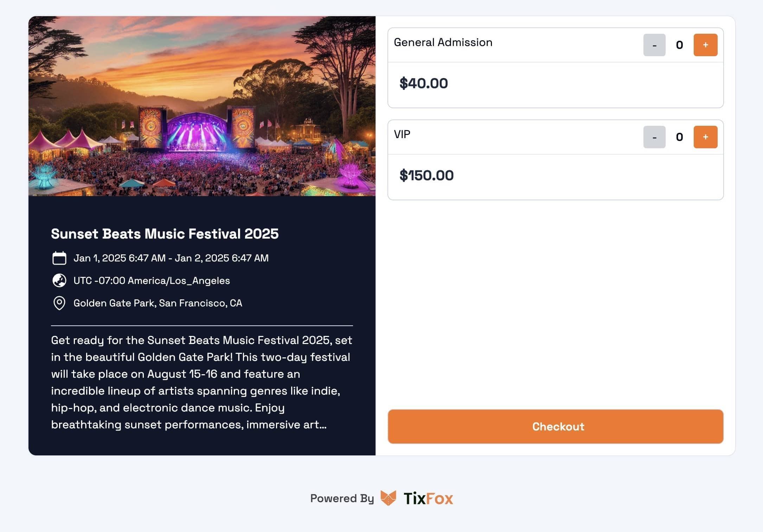Click the UTC -07:00 America/Los_Angeles timezone text
The width and height of the screenshot is (763, 532).
click(152, 280)
